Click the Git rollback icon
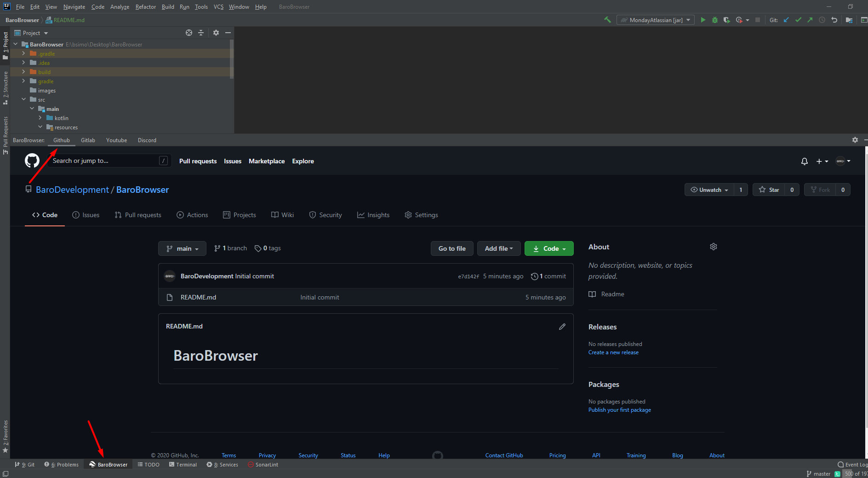Screen dimensions: 868x478 [x=834, y=20]
